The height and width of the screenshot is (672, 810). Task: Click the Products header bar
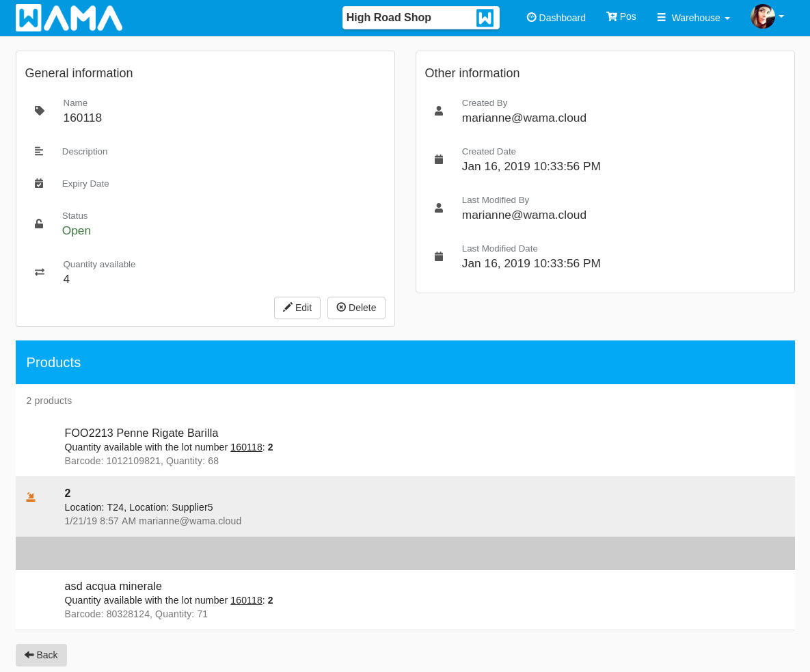coord(405,362)
